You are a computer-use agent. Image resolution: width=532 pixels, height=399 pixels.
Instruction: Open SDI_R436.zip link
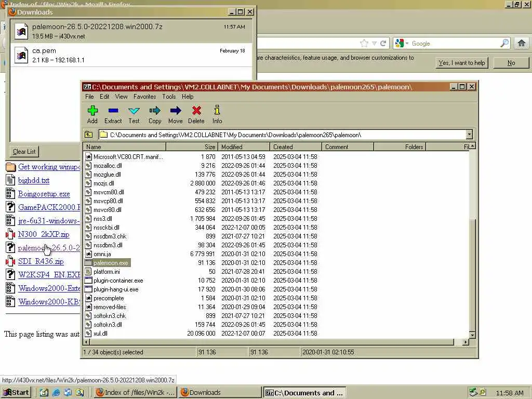(41, 262)
